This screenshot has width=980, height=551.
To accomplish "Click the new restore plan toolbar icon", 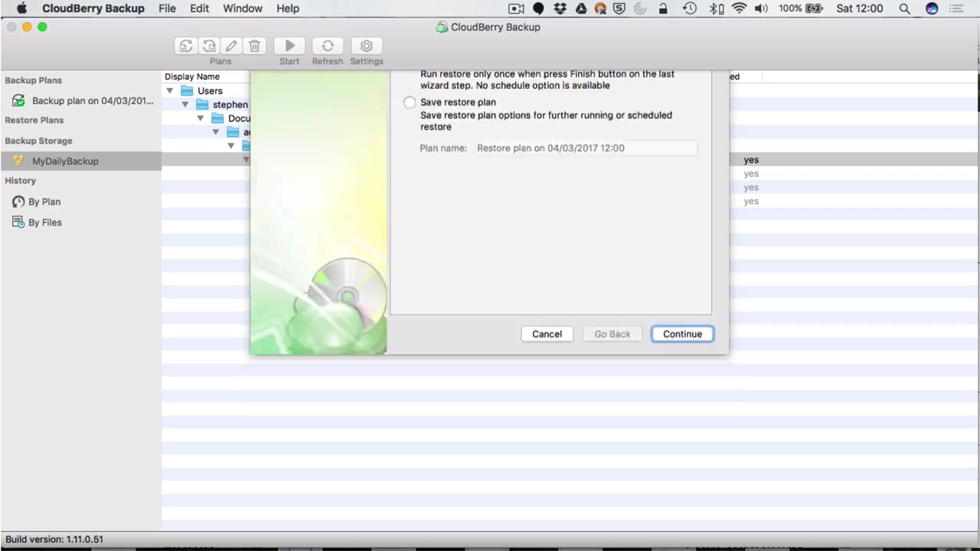I will [x=209, y=46].
